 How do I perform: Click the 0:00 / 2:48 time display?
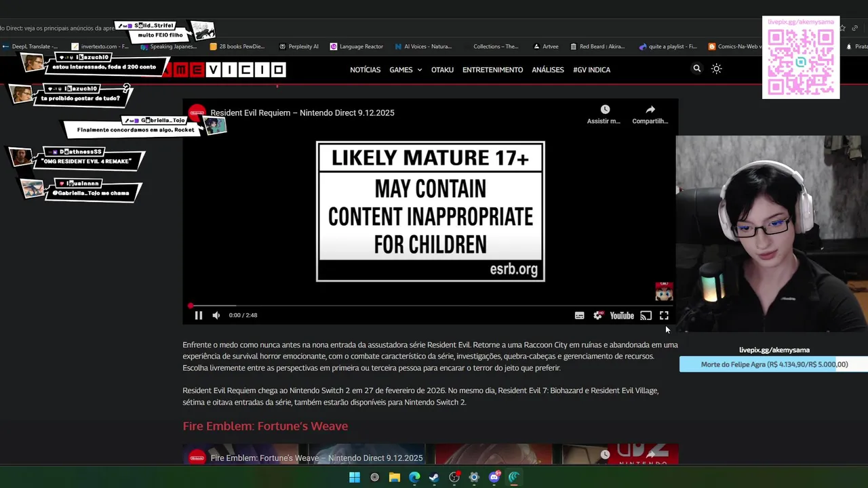coord(243,315)
